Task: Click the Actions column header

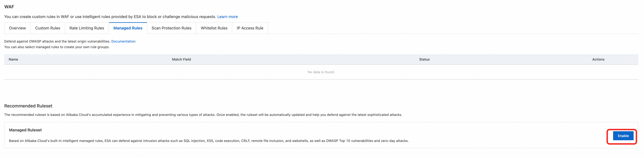Action: pyautogui.click(x=598, y=59)
